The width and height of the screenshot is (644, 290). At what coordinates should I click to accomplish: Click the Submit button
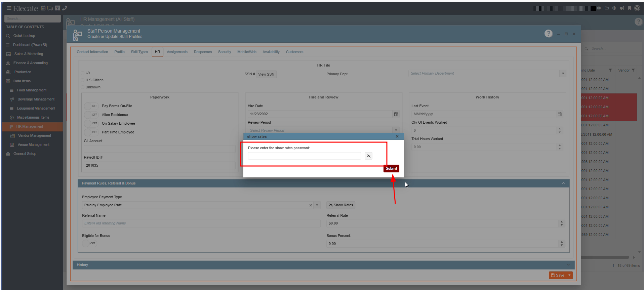point(391,168)
